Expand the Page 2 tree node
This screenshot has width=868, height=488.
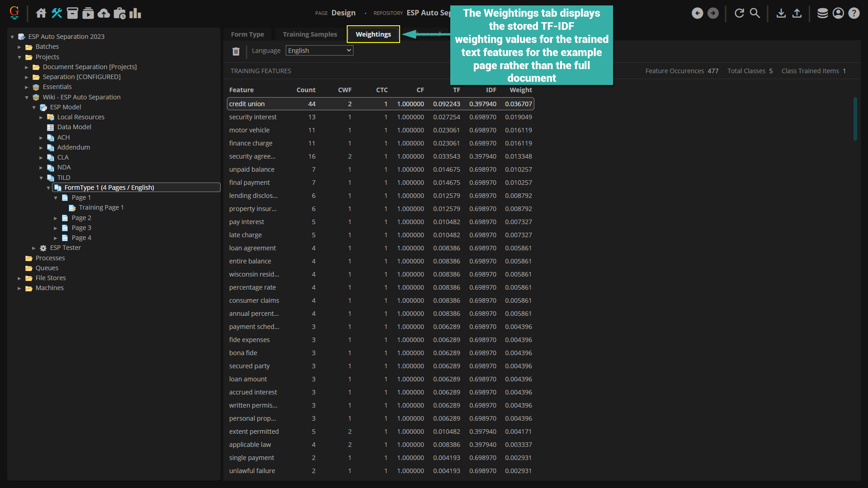(56, 218)
